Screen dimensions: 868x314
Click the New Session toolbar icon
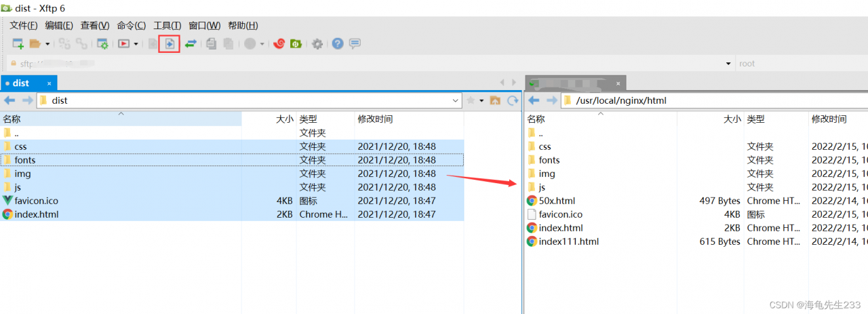point(18,44)
